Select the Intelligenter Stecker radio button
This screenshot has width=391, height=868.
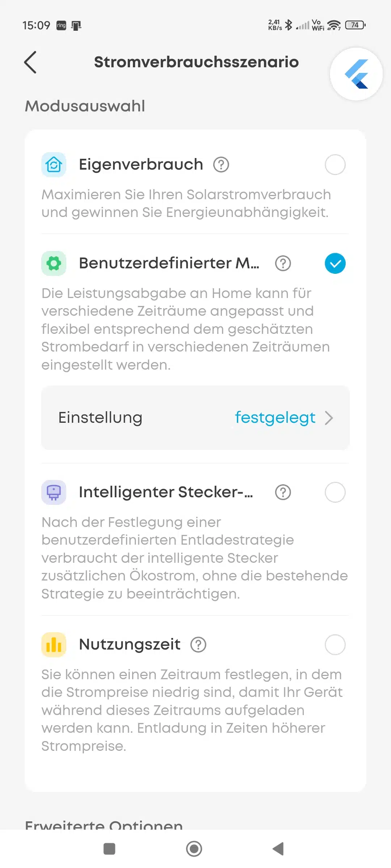coord(335,492)
